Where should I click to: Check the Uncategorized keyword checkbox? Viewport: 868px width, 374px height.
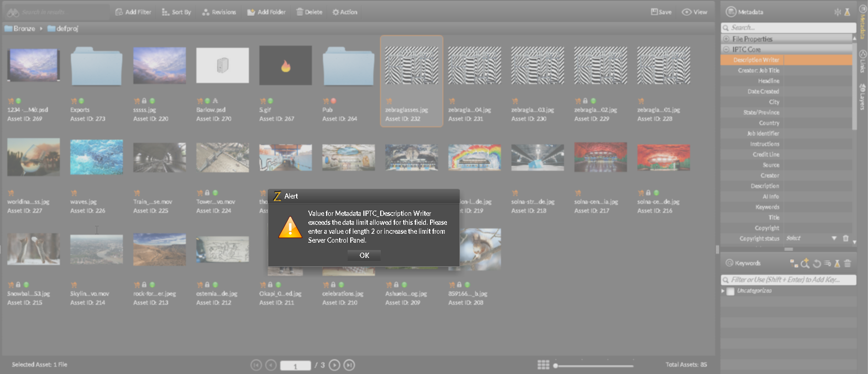point(730,291)
